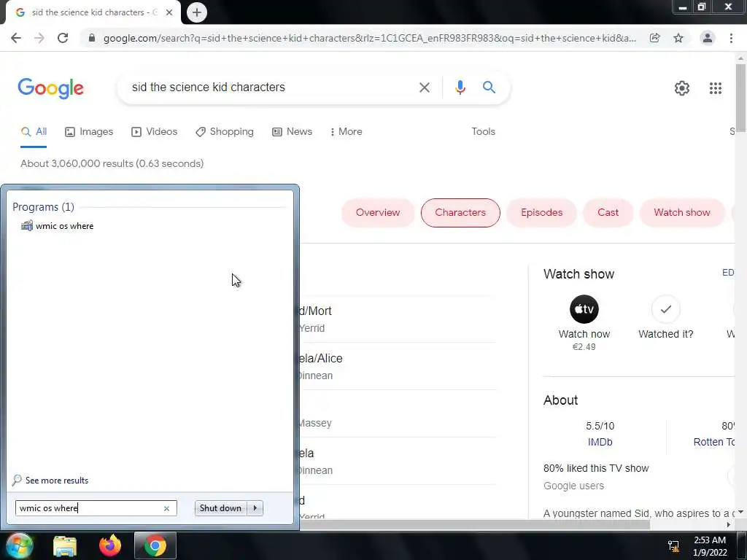Select the Watch show chip
The image size is (747, 560).
tap(682, 213)
